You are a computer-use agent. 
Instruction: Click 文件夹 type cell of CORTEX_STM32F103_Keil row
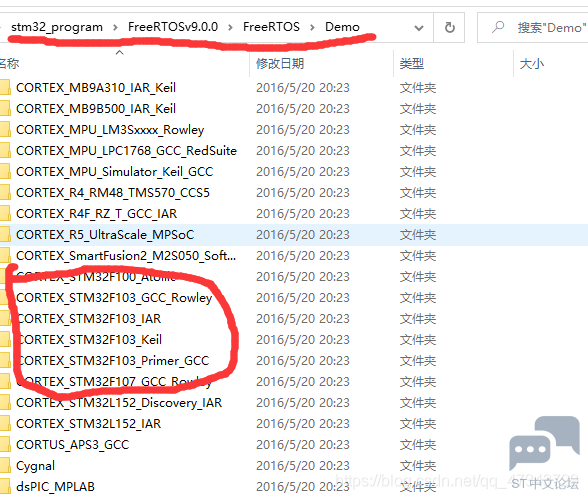click(418, 340)
